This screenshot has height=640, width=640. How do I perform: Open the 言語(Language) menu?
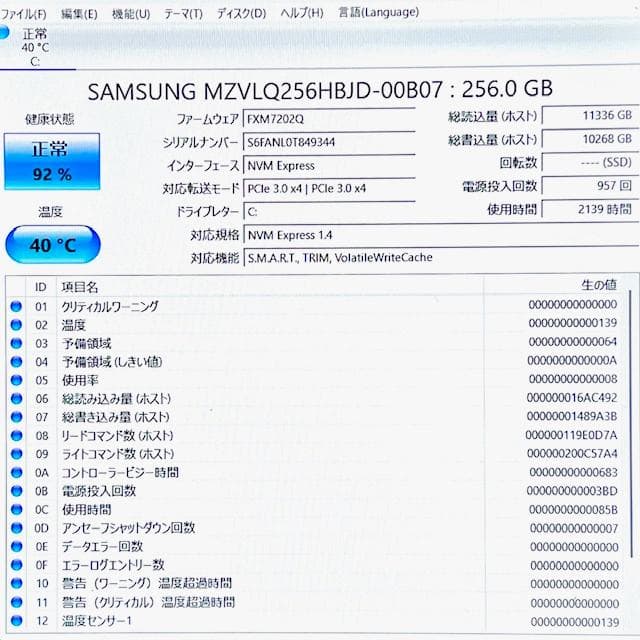click(378, 12)
